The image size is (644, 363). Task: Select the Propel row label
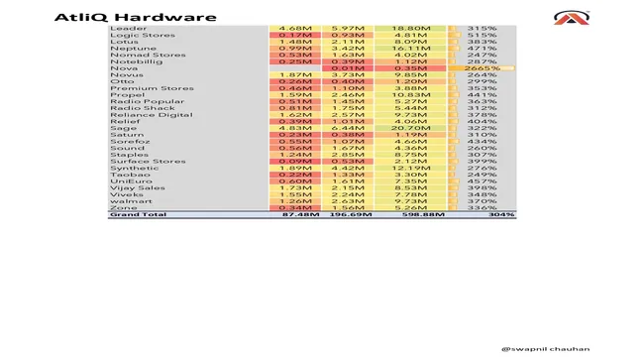128,95
